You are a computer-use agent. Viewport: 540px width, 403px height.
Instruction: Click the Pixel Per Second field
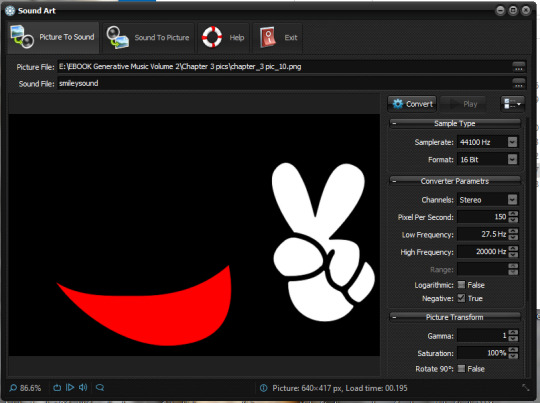point(482,217)
